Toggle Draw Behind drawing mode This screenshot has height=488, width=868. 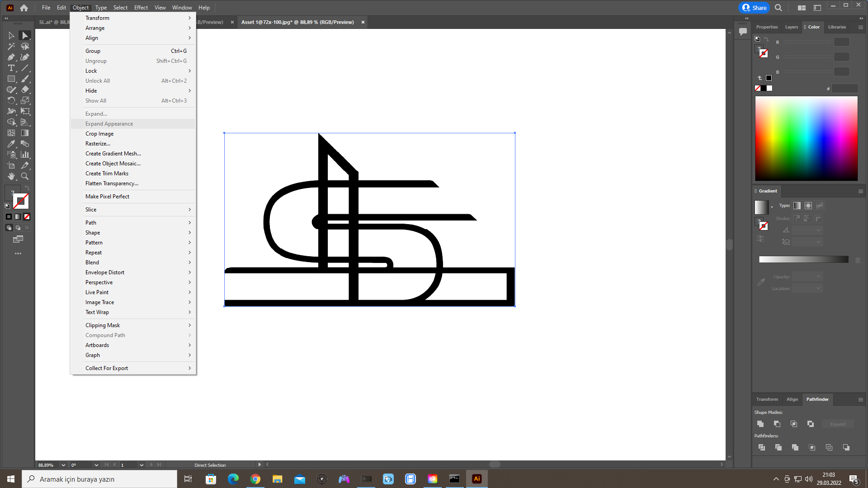(x=18, y=228)
